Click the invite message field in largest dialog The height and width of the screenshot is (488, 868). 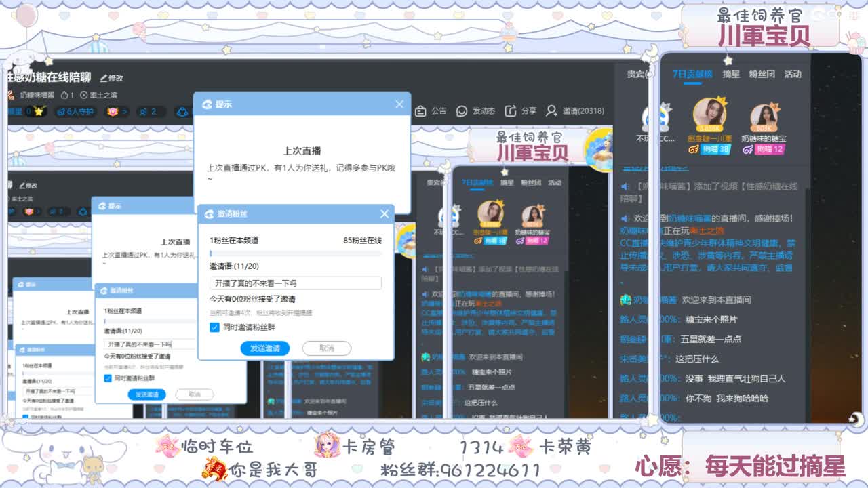295,283
